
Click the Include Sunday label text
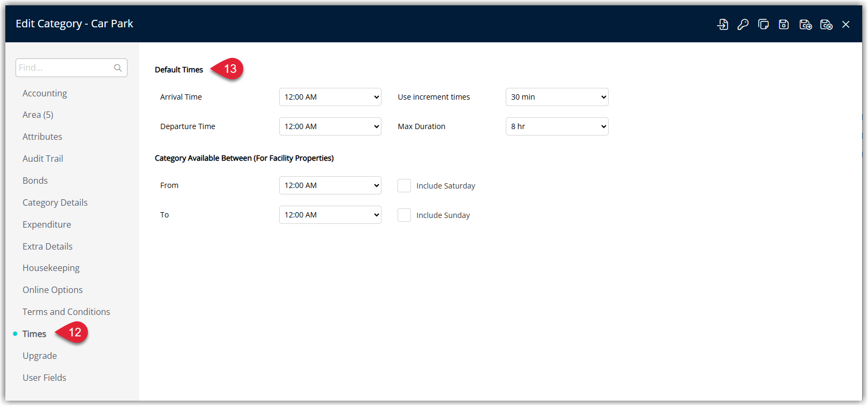click(443, 215)
